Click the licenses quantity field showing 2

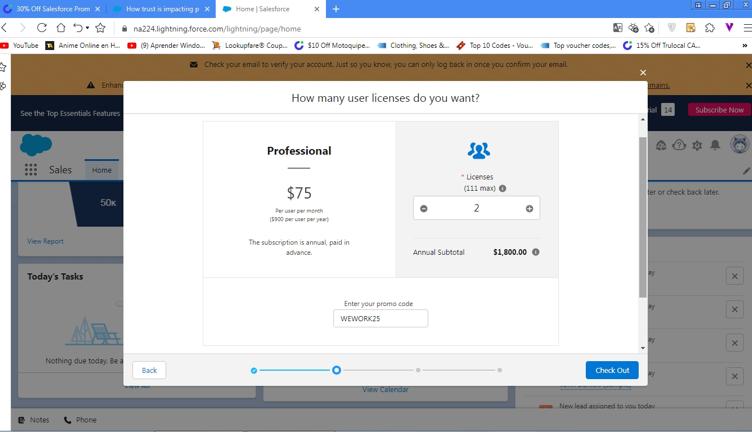pos(476,208)
